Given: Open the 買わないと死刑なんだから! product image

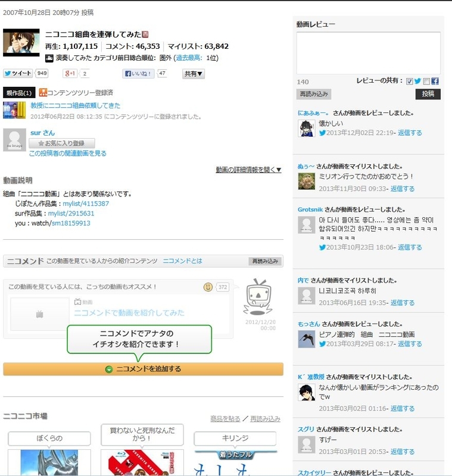Looking at the screenshot, I should [142, 463].
